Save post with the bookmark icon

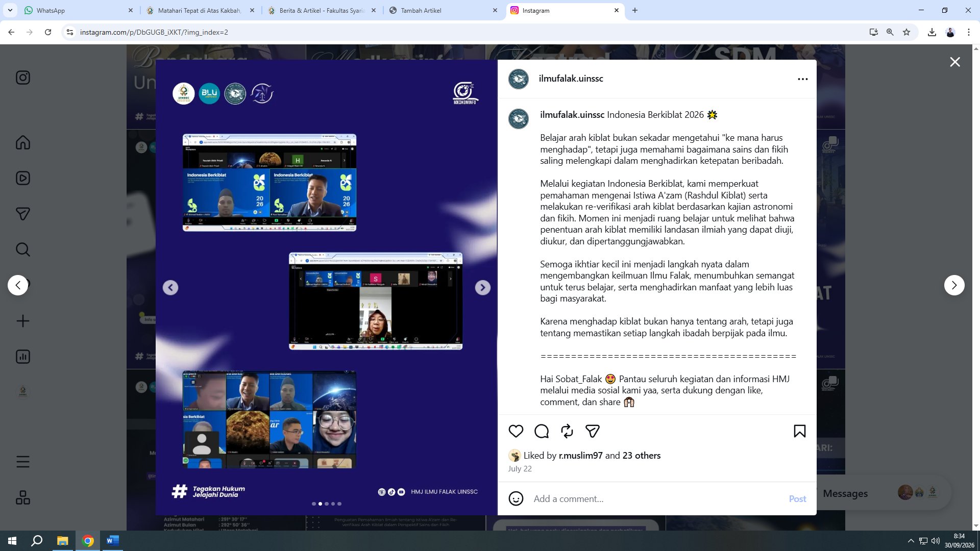800,431
